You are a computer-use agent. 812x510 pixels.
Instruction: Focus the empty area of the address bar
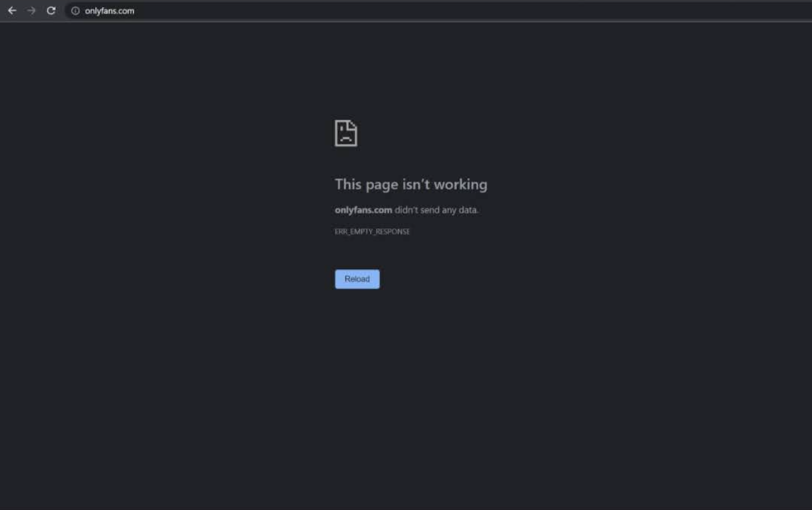[x=446, y=11]
